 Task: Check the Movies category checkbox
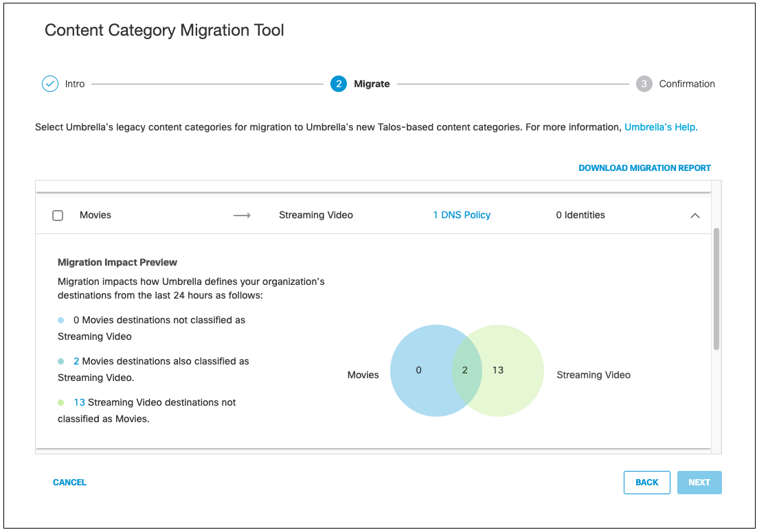(58, 215)
